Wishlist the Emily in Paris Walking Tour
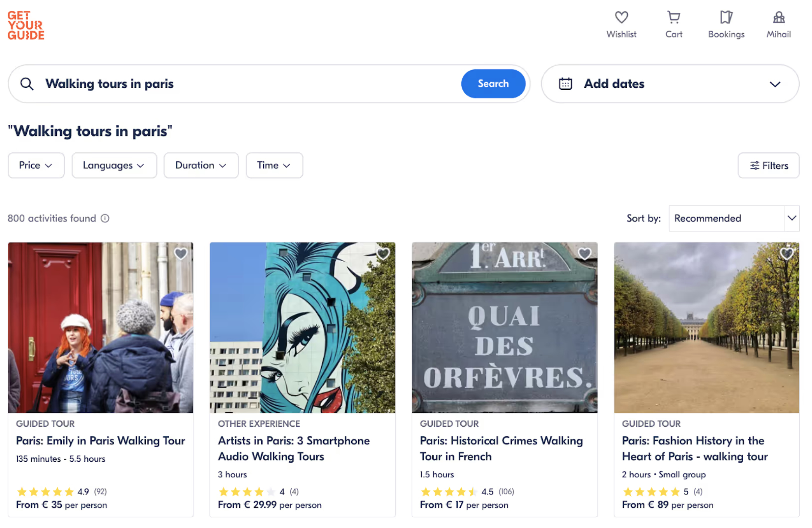 180,254
